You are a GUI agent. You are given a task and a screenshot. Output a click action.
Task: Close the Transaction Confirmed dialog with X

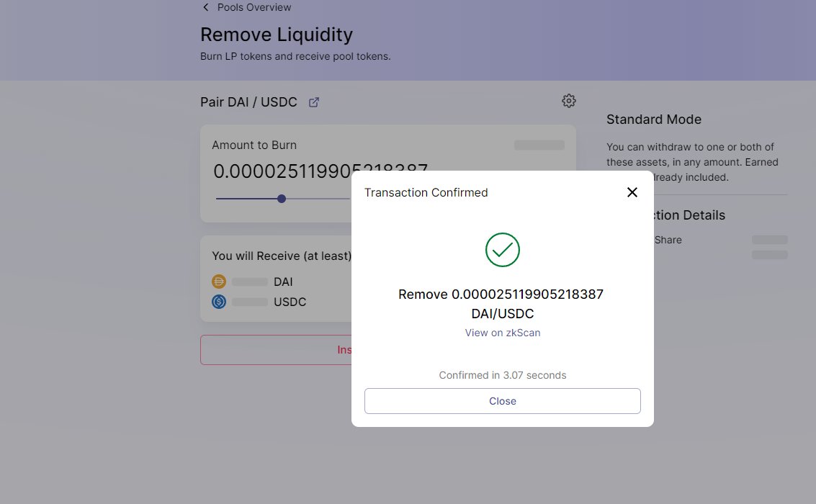[632, 192]
